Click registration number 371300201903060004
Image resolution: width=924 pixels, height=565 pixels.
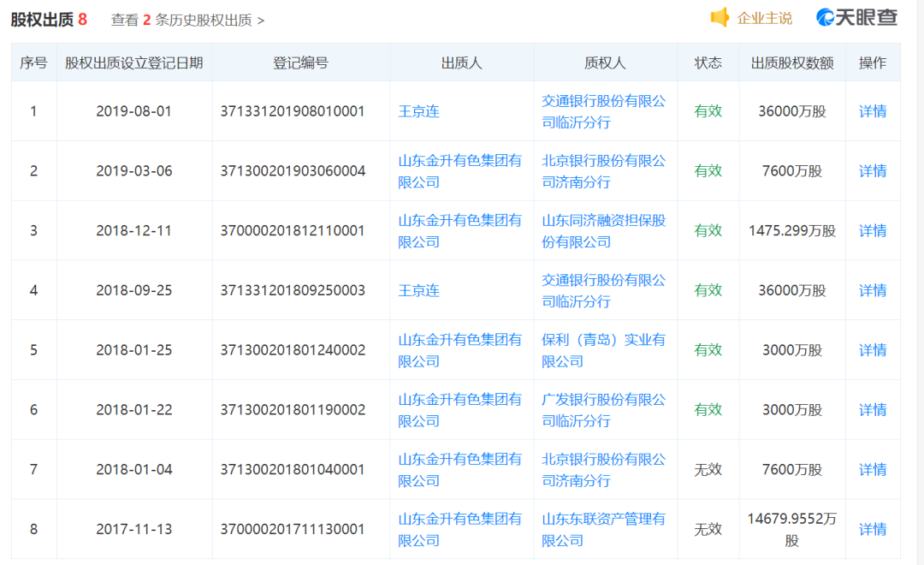(x=293, y=171)
